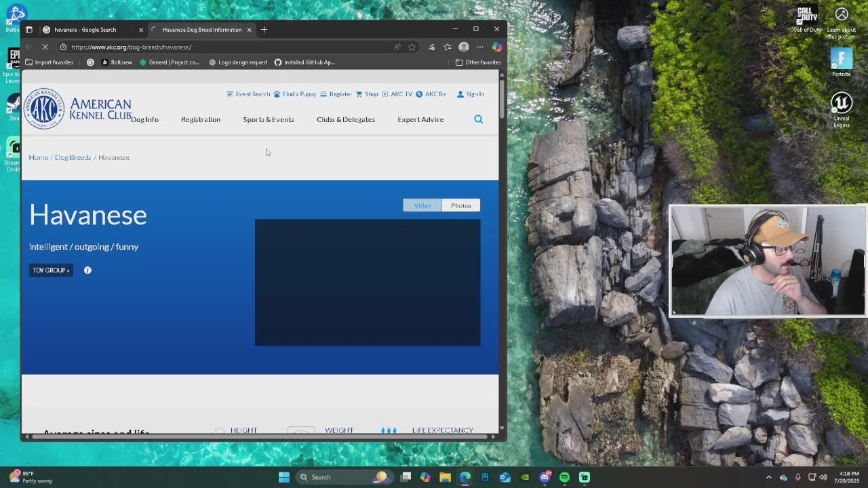Image resolution: width=868 pixels, height=488 pixels.
Task: Click the browser back arrow
Action: (28, 47)
